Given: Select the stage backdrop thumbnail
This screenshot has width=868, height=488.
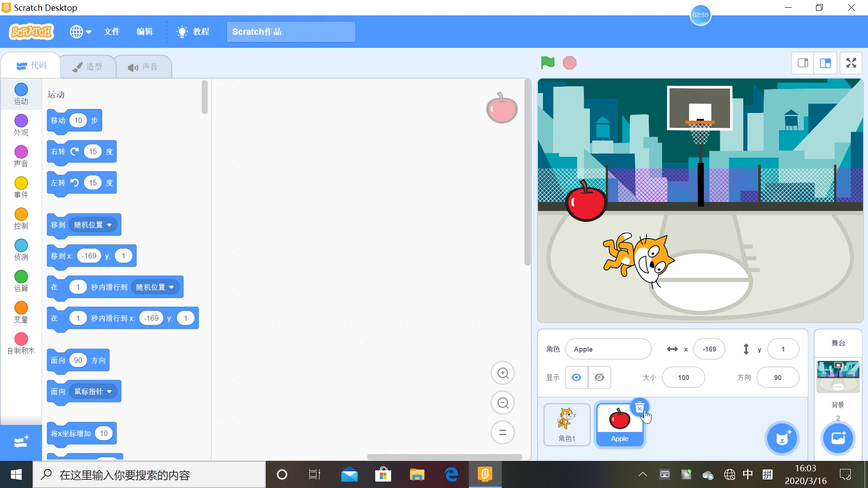Looking at the screenshot, I should [x=838, y=376].
